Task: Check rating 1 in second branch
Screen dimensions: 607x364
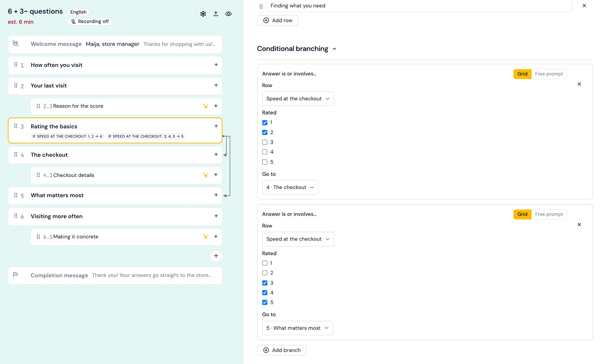Action: click(265, 263)
